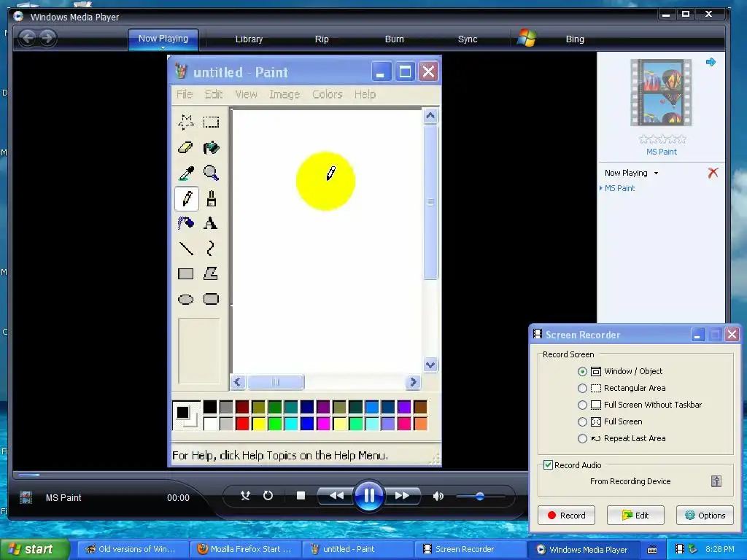Click the previous/rewind button in Media Player
This screenshot has height=560, width=747.
336,496
